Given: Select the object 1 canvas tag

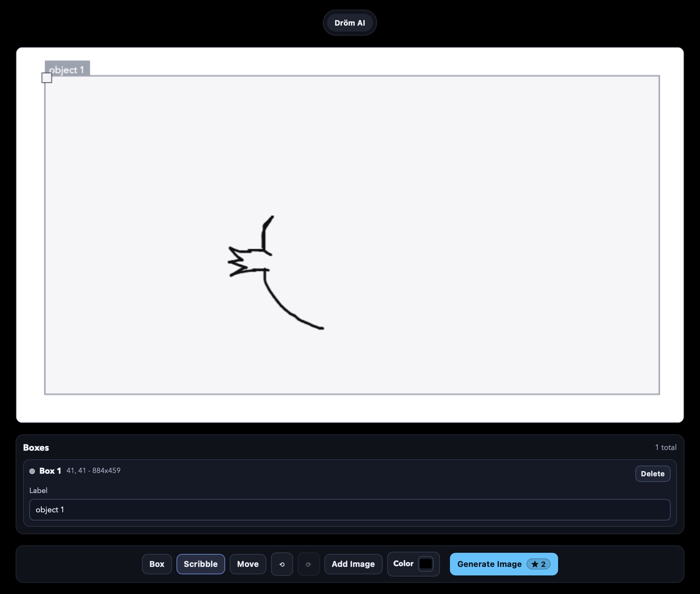Looking at the screenshot, I should 67,69.
